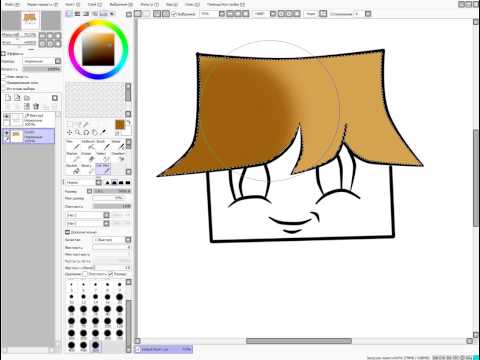480x360 pixels.
Task: Select the rotate canvas tool
Action: pos(86,133)
